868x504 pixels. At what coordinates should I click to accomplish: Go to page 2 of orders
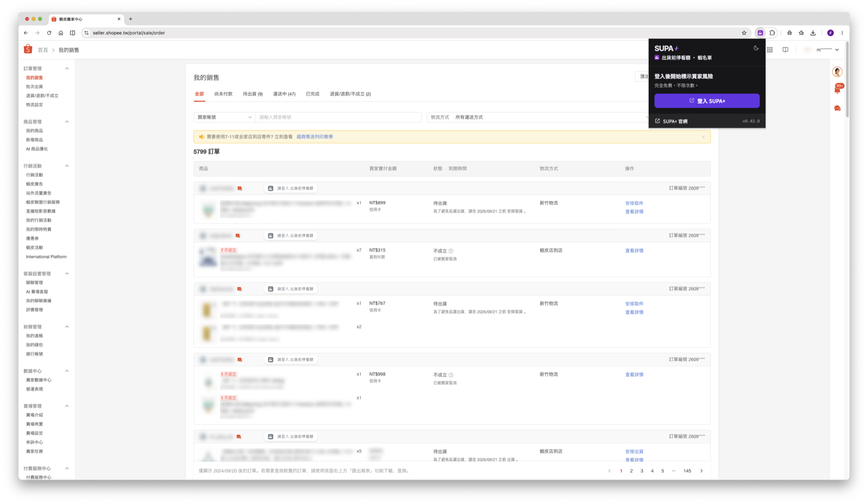[x=631, y=471]
